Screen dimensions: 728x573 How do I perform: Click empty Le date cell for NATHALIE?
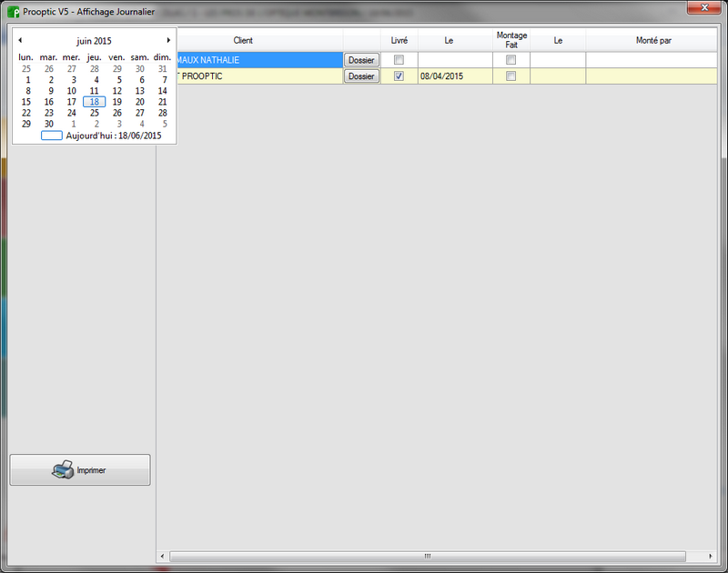455,60
